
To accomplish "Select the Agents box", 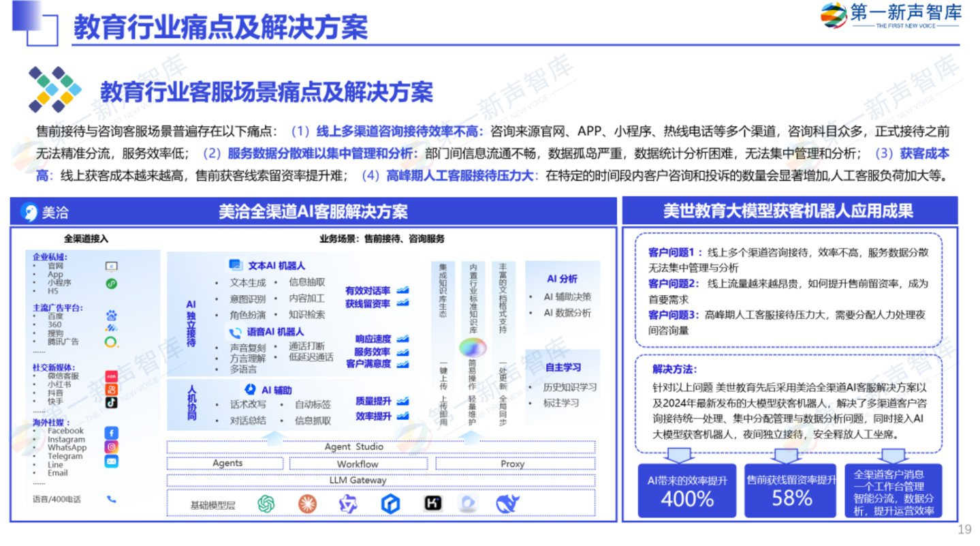I will [227, 464].
